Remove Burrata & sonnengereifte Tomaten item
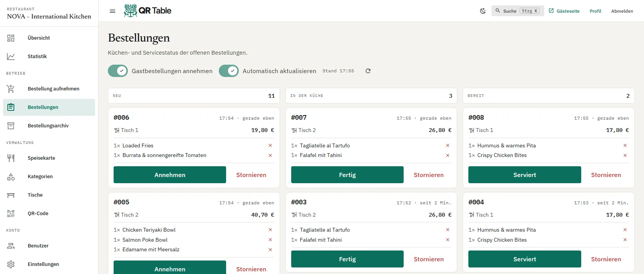The width and height of the screenshot is (644, 274). pos(270,155)
